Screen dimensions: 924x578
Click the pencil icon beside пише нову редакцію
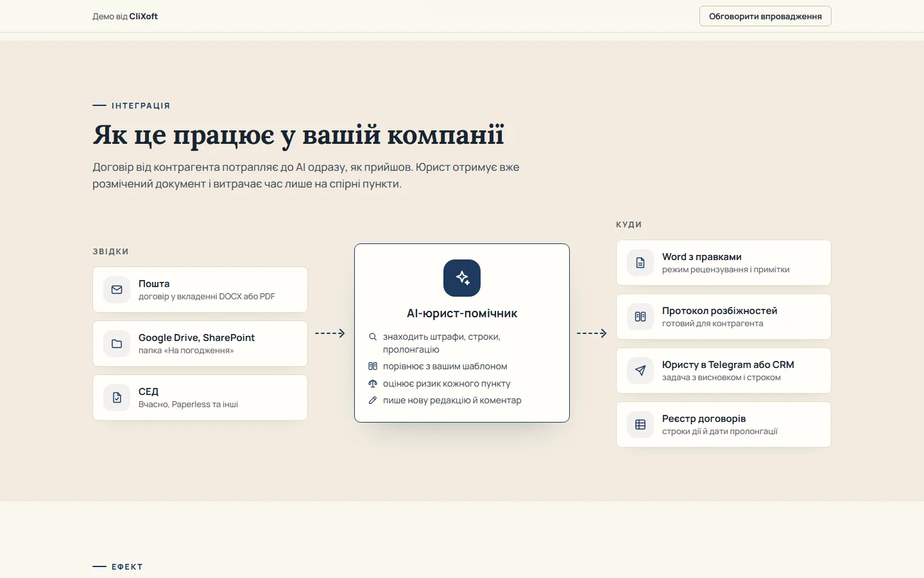coord(373,400)
